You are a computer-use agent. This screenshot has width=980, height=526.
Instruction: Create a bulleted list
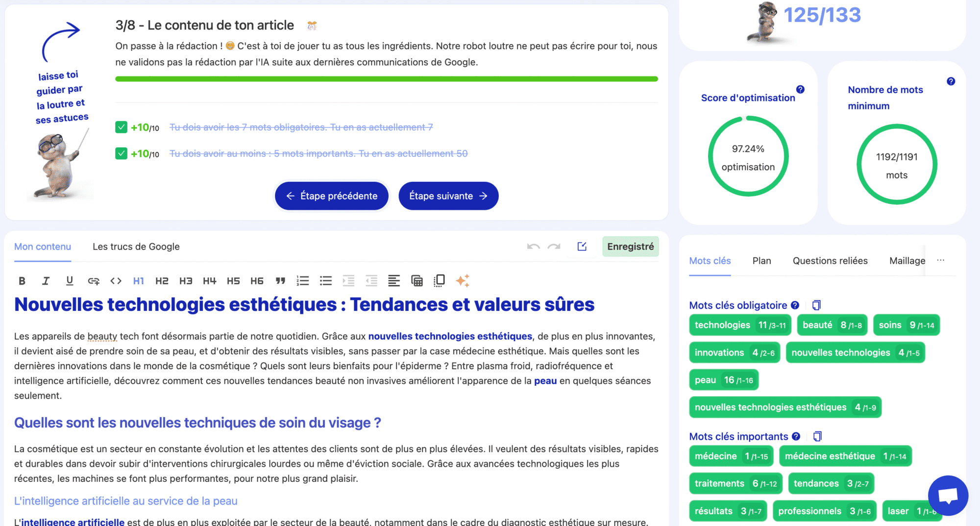tap(326, 281)
